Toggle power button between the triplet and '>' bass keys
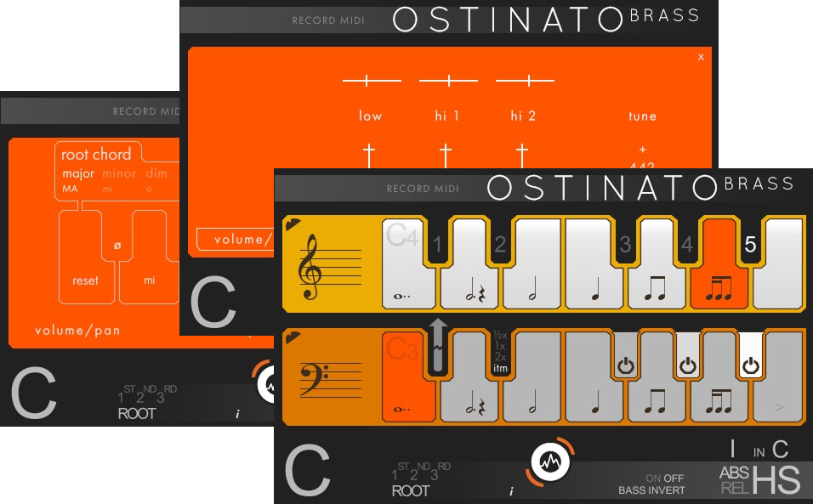 click(751, 365)
